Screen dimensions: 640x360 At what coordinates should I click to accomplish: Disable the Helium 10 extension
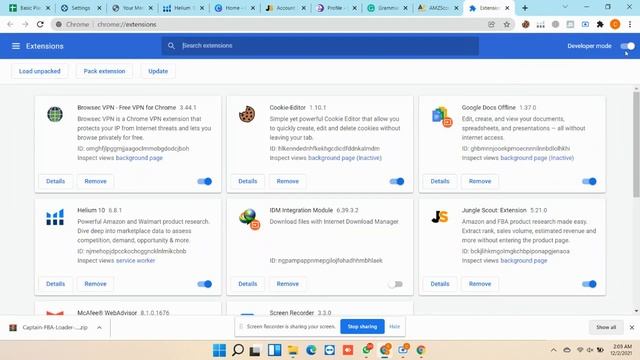[x=204, y=284]
